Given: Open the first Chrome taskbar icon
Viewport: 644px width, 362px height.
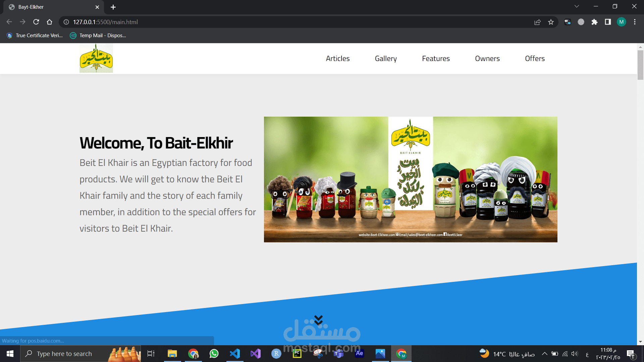Looking at the screenshot, I should point(193,354).
